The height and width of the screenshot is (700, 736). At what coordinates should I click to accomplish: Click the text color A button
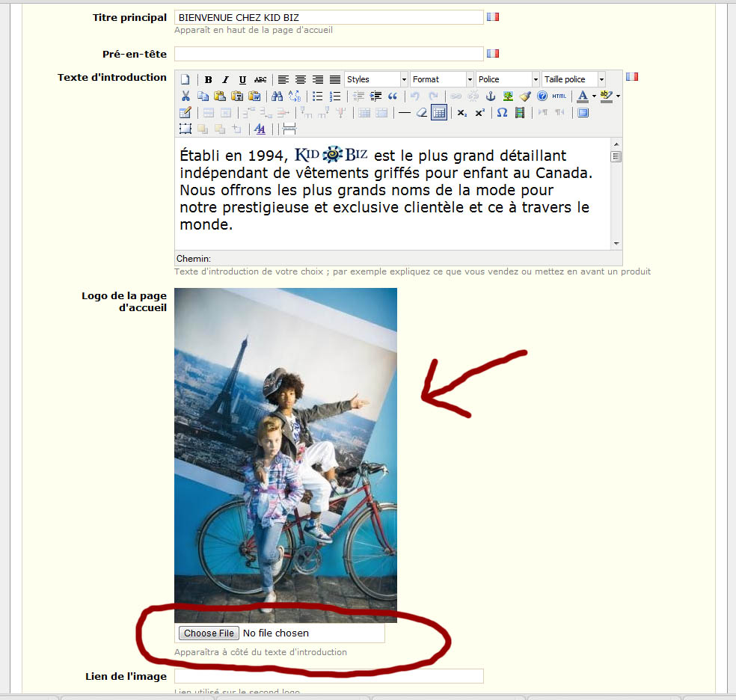583,96
